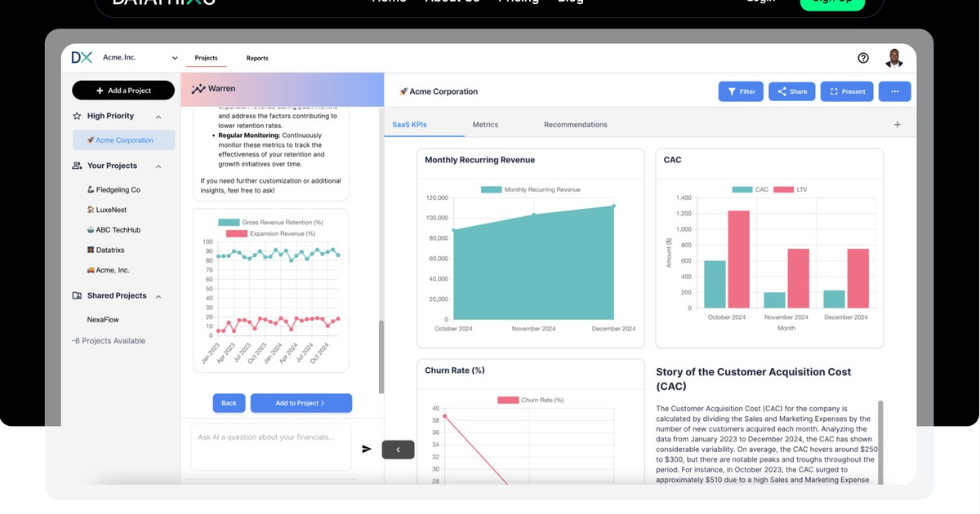Click the Back button in chat panel
980x514 pixels.
(x=229, y=403)
